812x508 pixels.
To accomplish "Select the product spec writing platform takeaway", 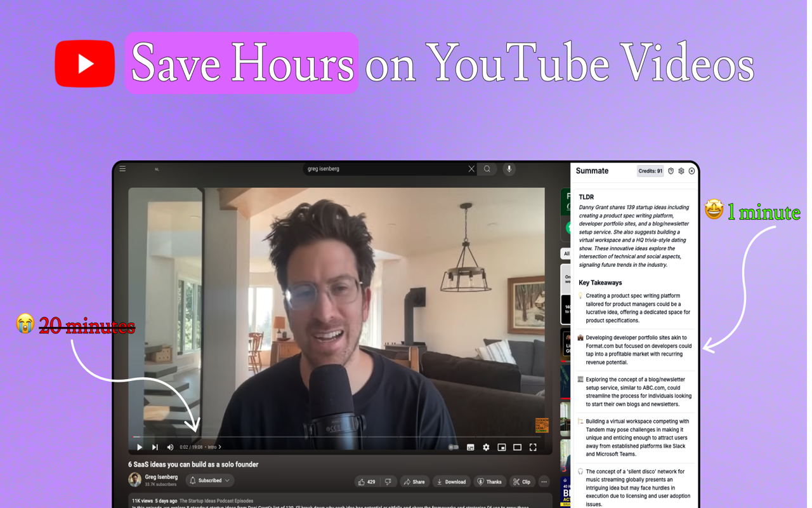I will 634,308.
